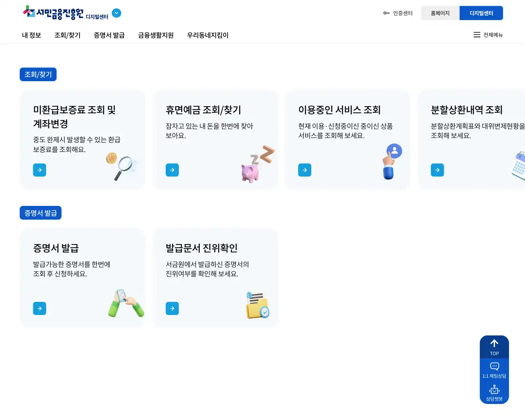Launch the 상담챗봇 robot icon
The height and width of the screenshot is (420, 525).
tap(494, 393)
